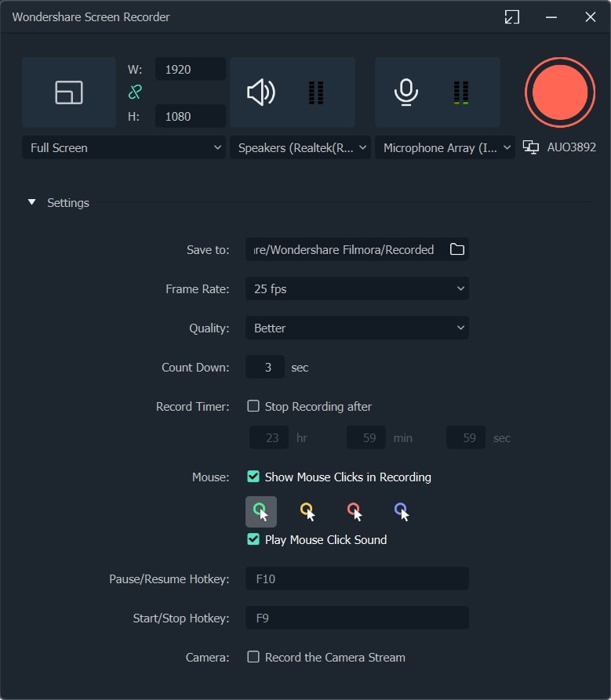Enable Record the Camera Stream
This screenshot has width=611, height=700.
point(253,657)
